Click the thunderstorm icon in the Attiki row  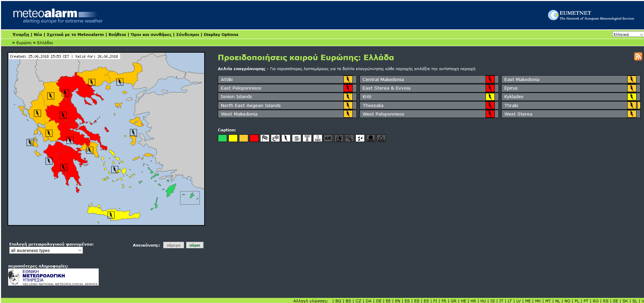point(348,79)
